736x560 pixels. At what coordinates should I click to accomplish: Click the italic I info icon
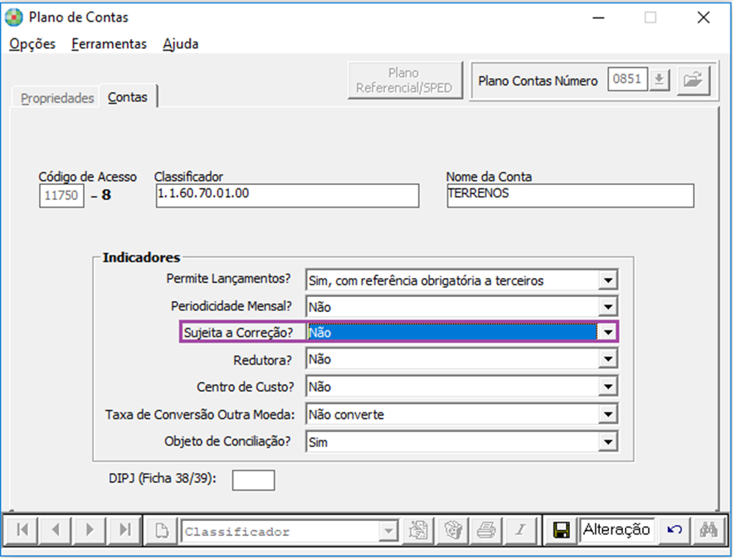pyautogui.click(x=520, y=531)
